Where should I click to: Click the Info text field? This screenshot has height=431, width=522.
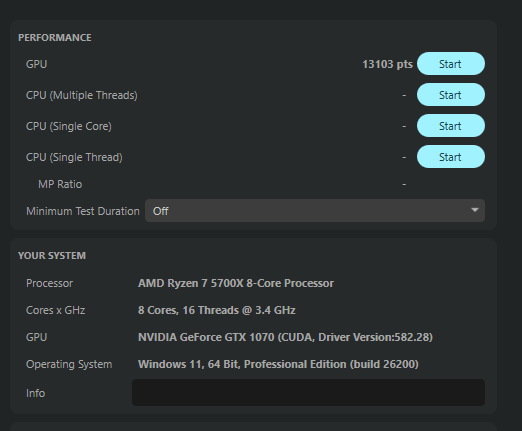(308, 393)
